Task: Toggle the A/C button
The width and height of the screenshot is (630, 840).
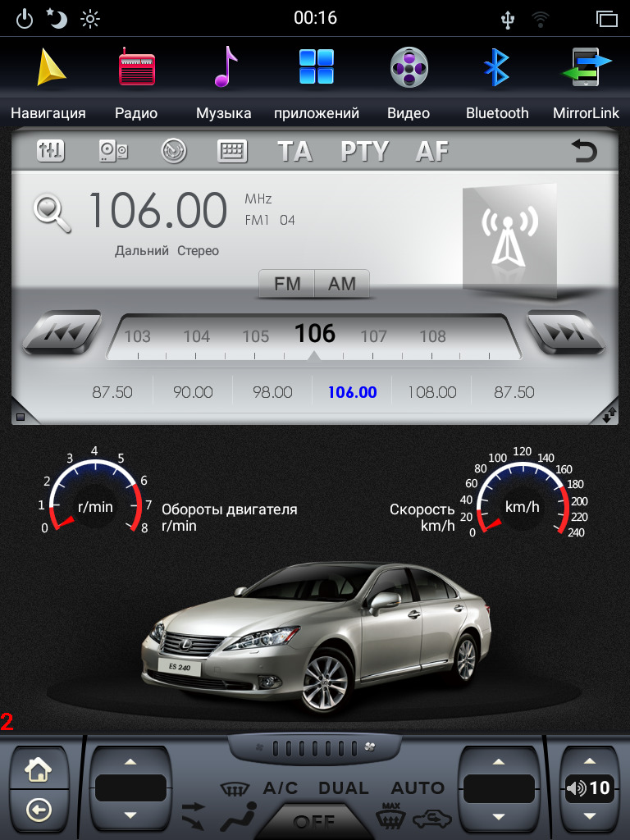Action: (281, 787)
